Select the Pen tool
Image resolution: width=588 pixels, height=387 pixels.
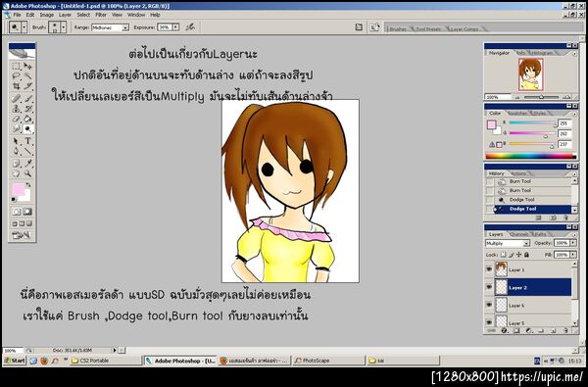coord(16,152)
